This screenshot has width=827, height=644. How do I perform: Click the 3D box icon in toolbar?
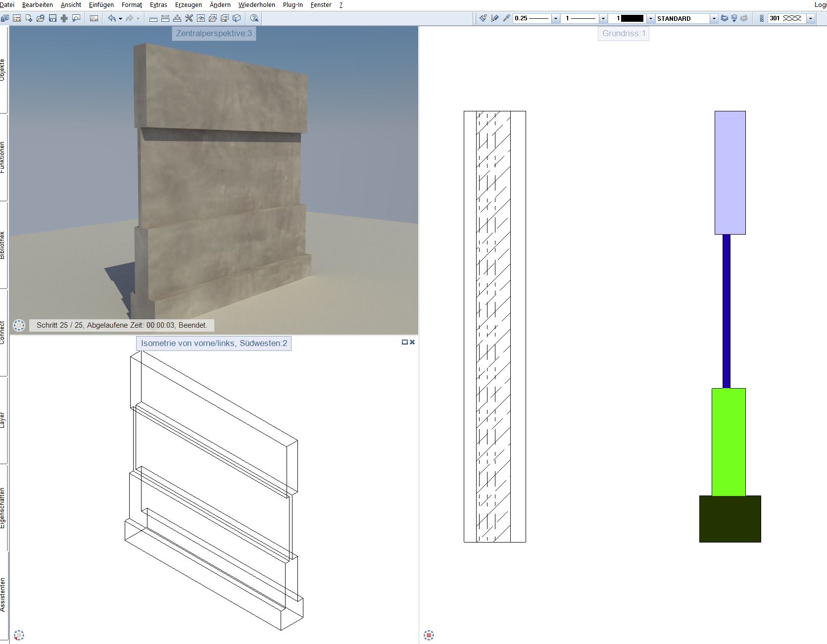[237, 18]
